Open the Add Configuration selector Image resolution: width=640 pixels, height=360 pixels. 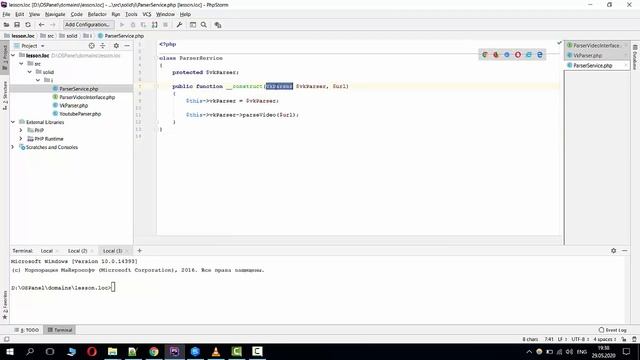point(88,25)
